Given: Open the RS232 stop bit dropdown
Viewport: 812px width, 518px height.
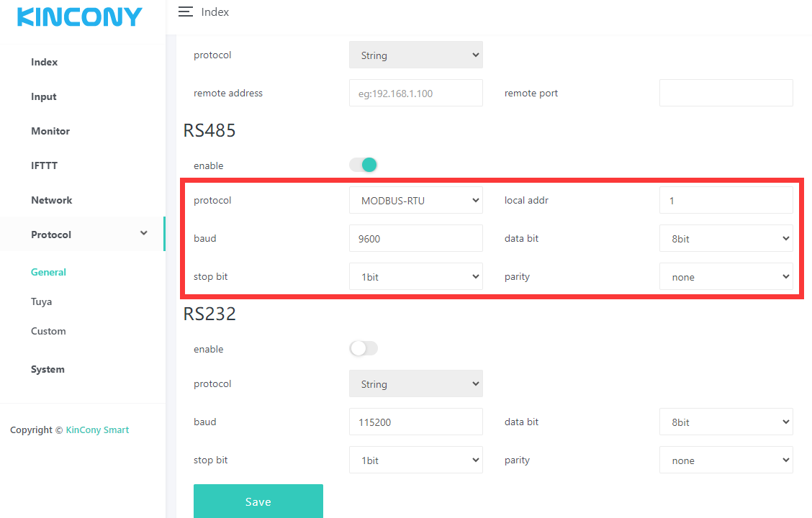Looking at the screenshot, I should pyautogui.click(x=415, y=460).
